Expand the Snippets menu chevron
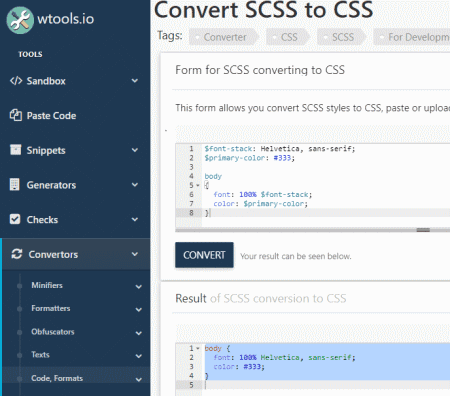 (x=135, y=150)
